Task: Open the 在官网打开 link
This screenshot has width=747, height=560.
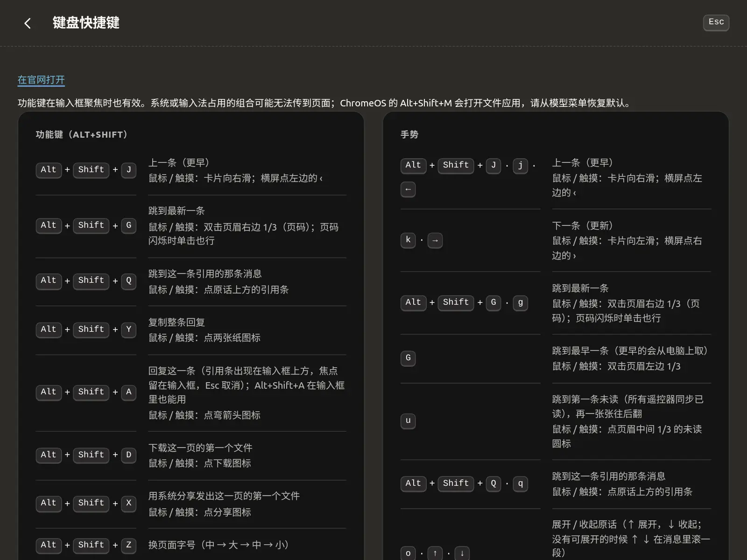Action: click(x=41, y=80)
